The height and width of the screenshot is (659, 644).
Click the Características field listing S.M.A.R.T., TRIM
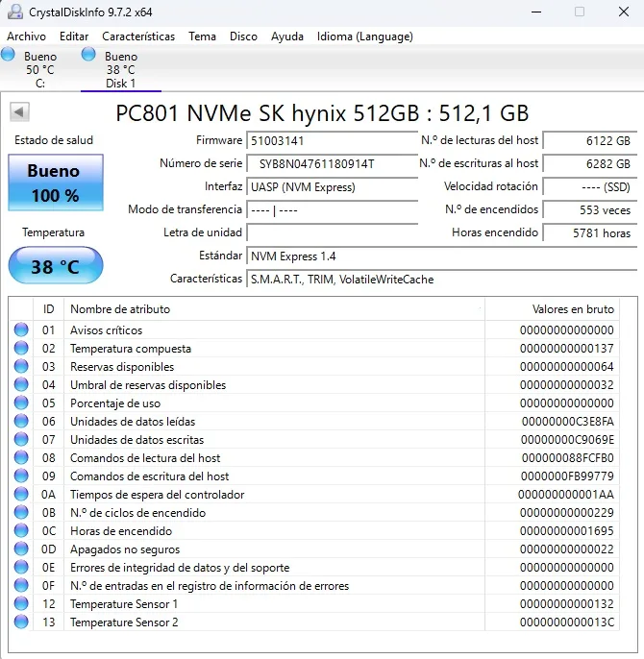coord(442,279)
